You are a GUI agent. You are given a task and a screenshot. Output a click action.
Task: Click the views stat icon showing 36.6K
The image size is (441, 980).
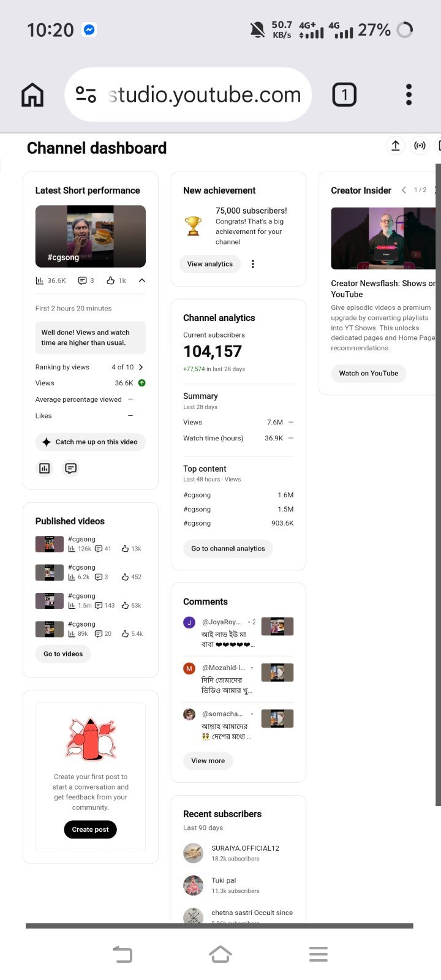click(x=40, y=281)
